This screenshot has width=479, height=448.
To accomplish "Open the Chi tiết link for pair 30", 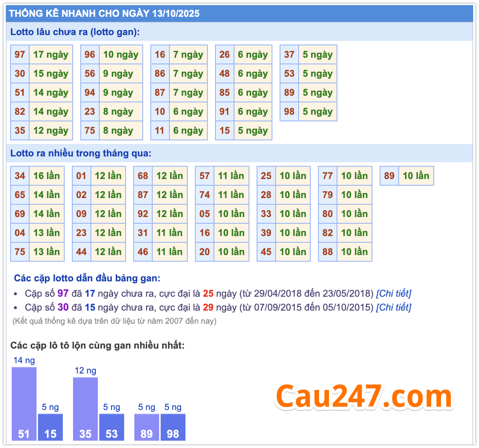I will (394, 307).
